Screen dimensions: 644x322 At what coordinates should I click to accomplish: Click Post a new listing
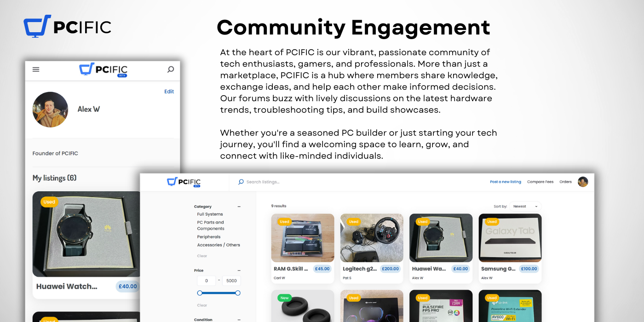click(x=506, y=182)
